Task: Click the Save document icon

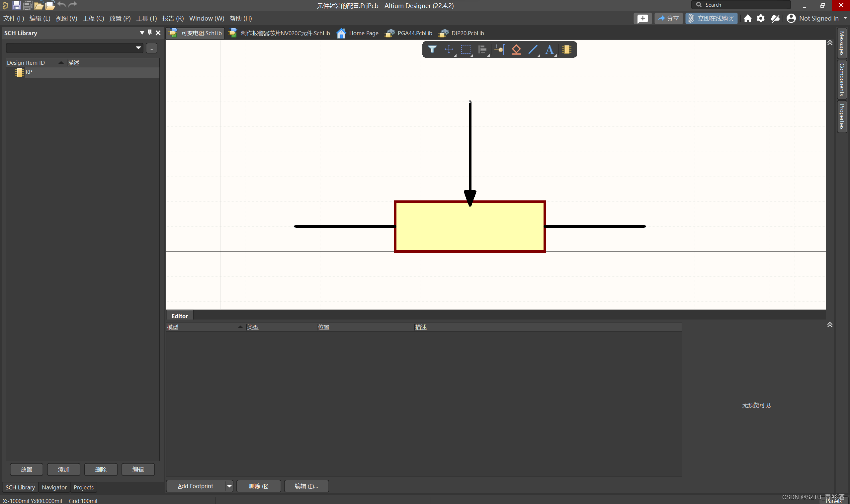Action: coord(16,5)
